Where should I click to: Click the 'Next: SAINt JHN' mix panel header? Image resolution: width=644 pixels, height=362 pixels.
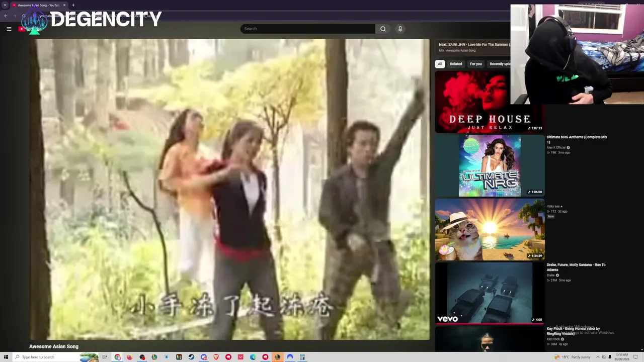tap(473, 47)
